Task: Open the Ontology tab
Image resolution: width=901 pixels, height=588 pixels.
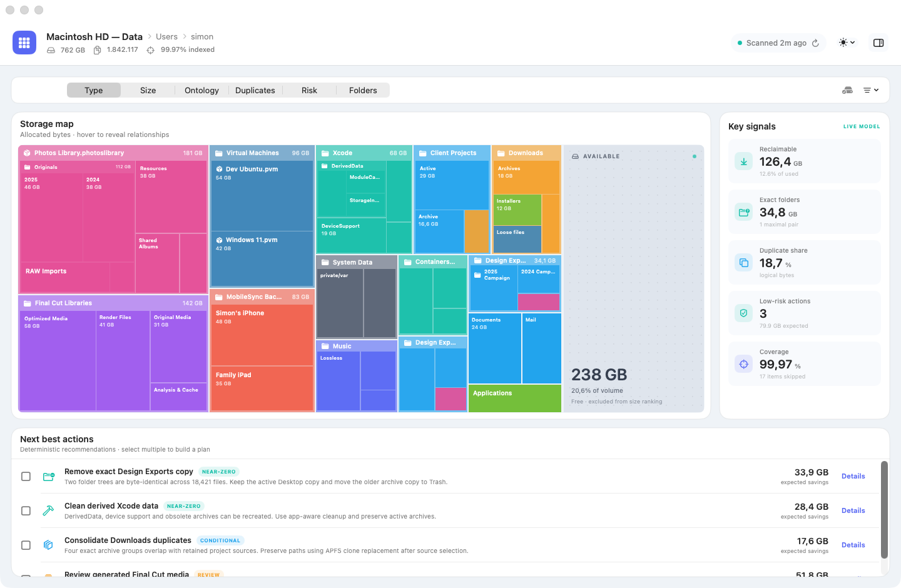Action: point(201,91)
